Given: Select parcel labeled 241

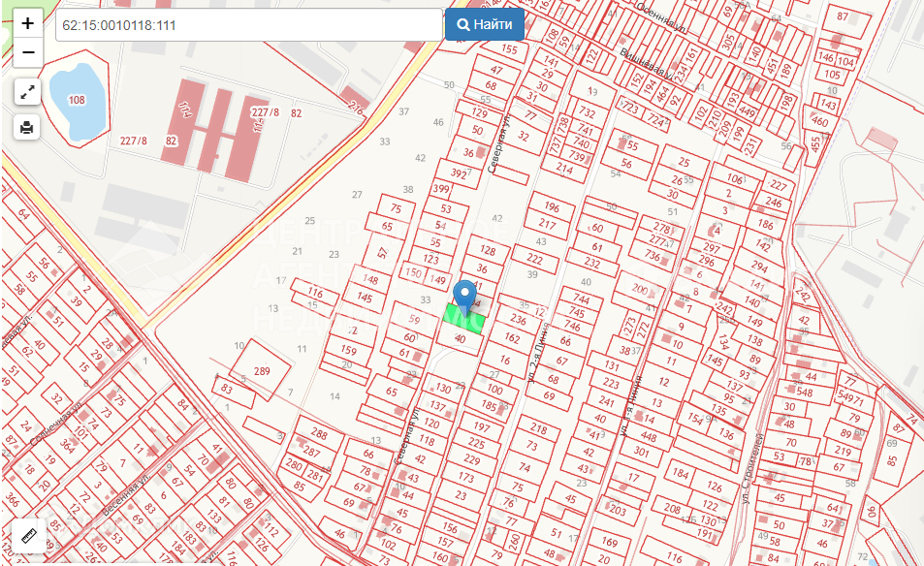Looking at the screenshot, I should pos(606,401).
